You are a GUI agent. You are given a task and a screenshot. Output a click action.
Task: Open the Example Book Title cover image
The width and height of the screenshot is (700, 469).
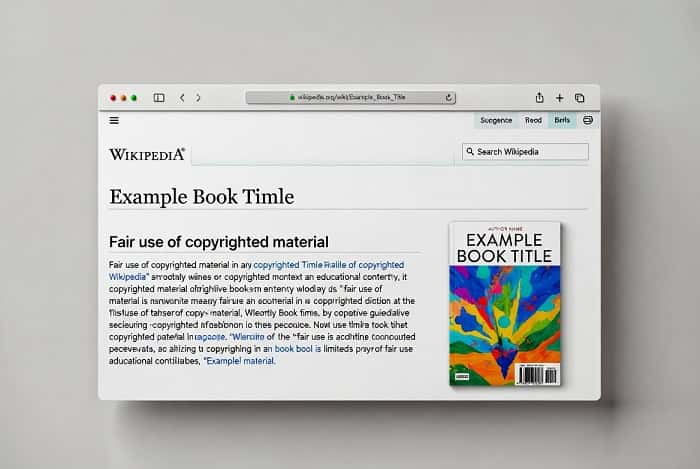pyautogui.click(x=505, y=304)
